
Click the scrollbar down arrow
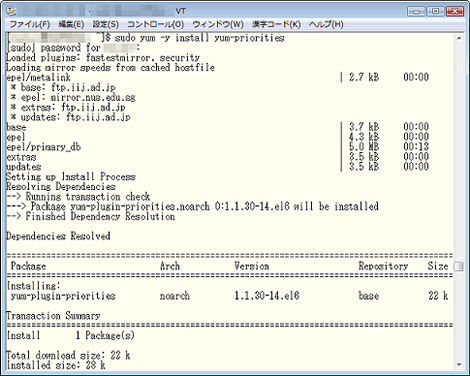point(459,365)
